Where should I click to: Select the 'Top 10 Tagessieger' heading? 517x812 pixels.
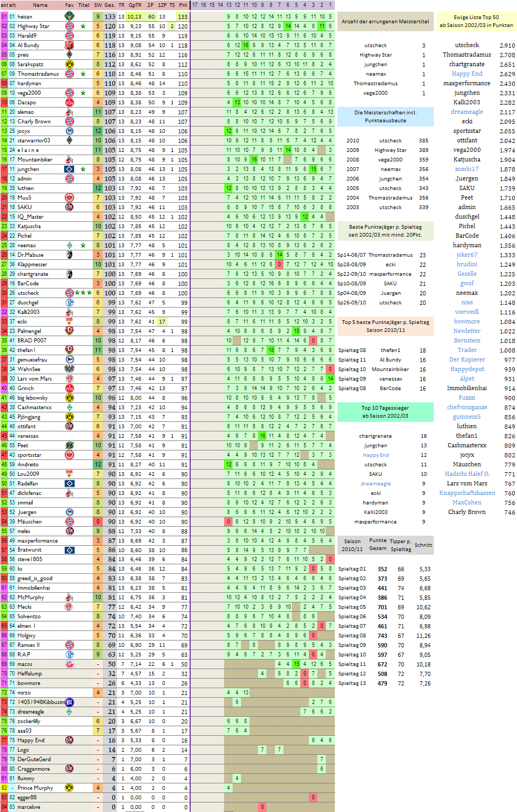pyautogui.click(x=385, y=408)
